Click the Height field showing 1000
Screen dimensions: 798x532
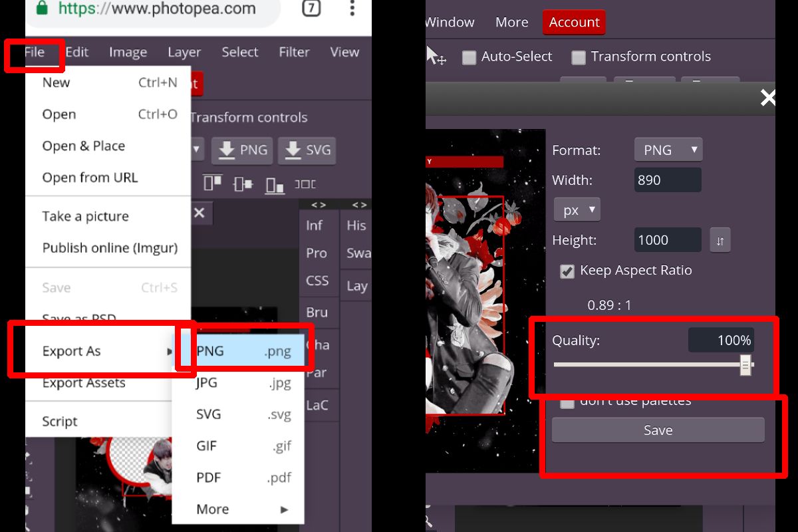668,240
